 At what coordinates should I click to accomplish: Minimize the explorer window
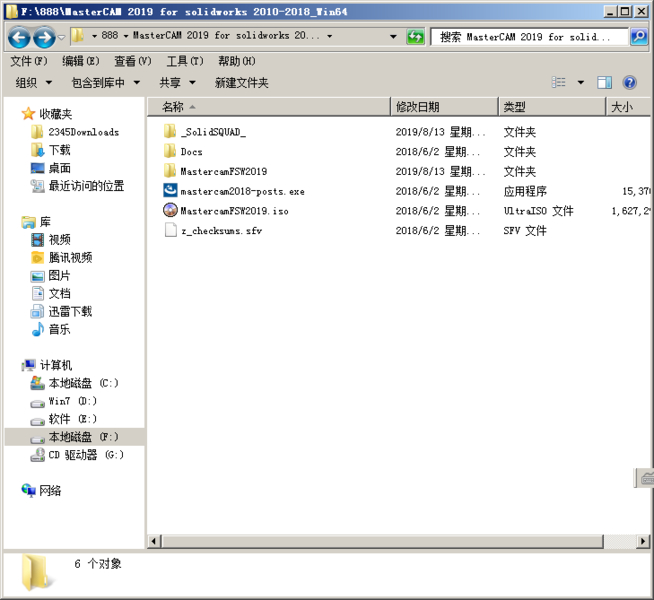point(611,11)
